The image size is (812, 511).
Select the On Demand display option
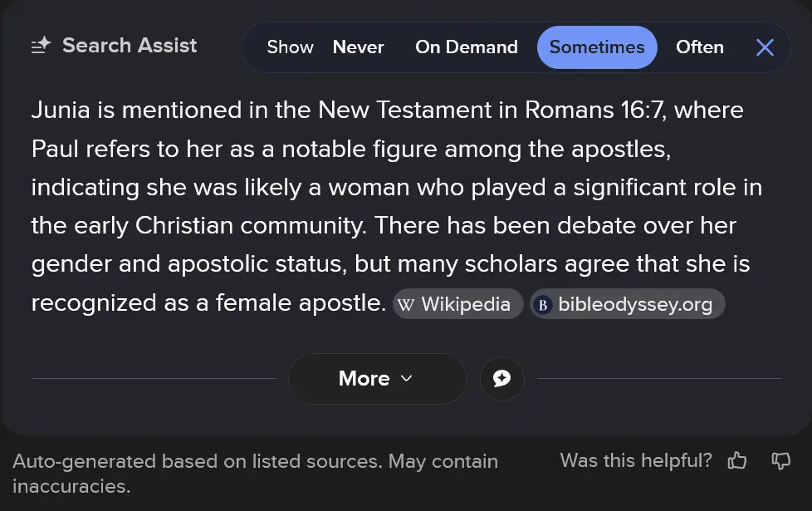tap(466, 47)
